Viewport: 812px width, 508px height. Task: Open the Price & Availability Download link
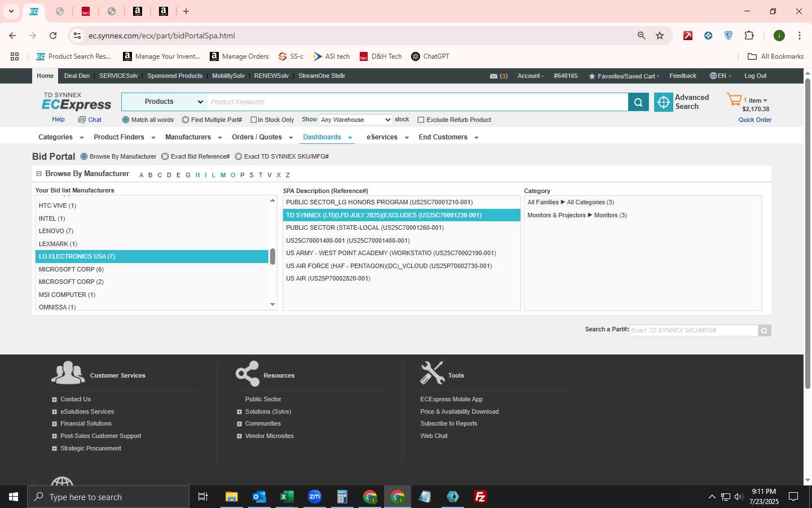(459, 412)
